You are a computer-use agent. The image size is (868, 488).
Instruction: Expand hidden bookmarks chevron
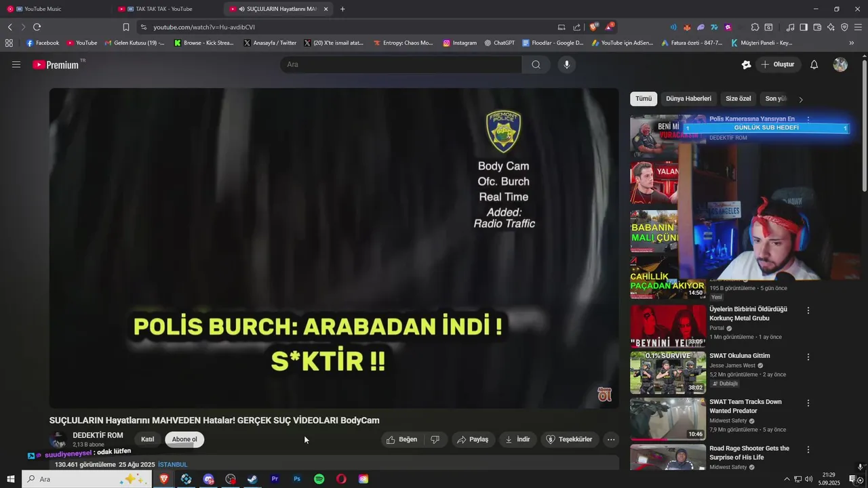tap(852, 43)
